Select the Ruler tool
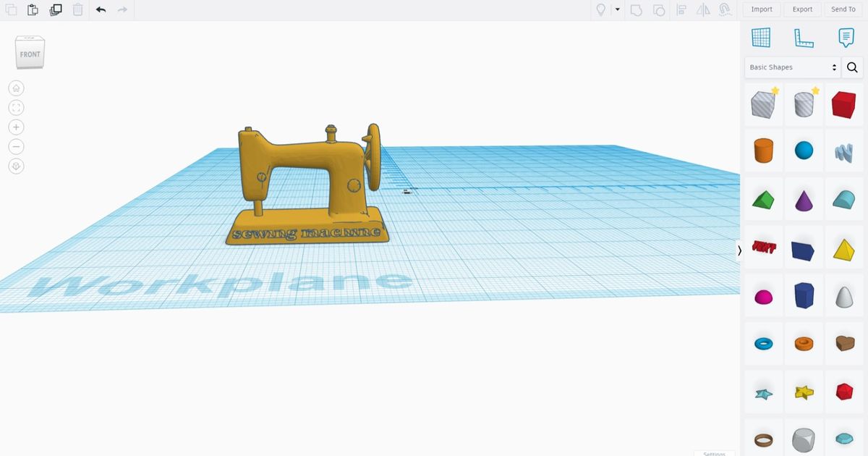Viewport: 868px width, 456px height. (803, 38)
